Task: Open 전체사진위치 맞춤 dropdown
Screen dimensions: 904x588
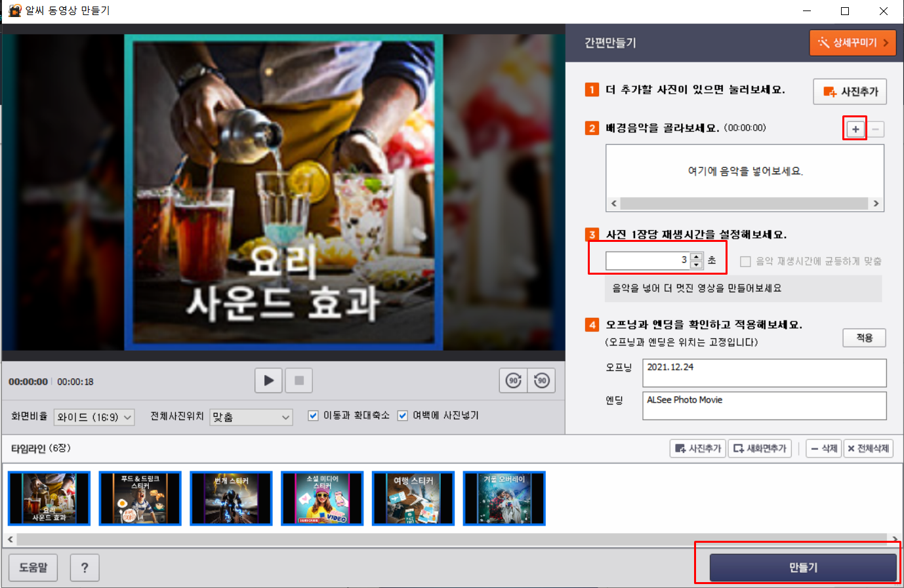Action: [x=251, y=417]
